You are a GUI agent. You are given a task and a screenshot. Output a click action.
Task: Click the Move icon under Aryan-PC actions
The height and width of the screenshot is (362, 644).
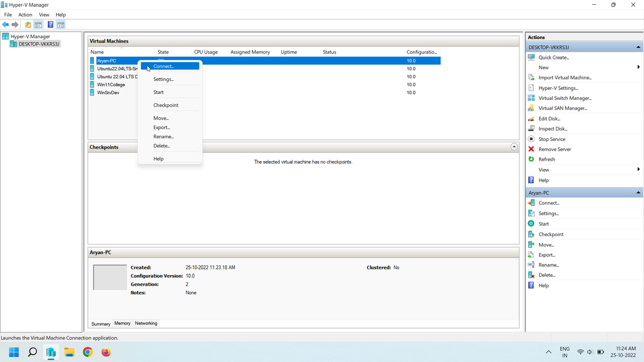[531, 245]
